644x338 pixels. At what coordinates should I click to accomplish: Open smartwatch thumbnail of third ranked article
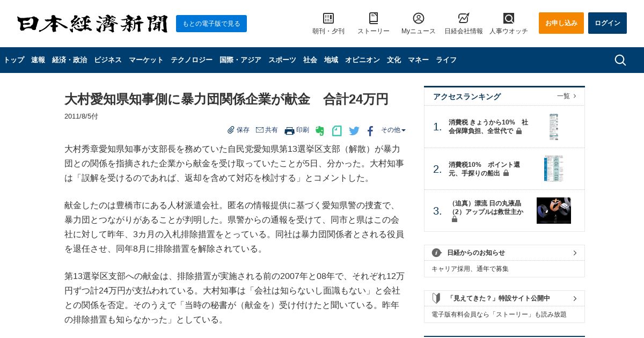click(554, 211)
